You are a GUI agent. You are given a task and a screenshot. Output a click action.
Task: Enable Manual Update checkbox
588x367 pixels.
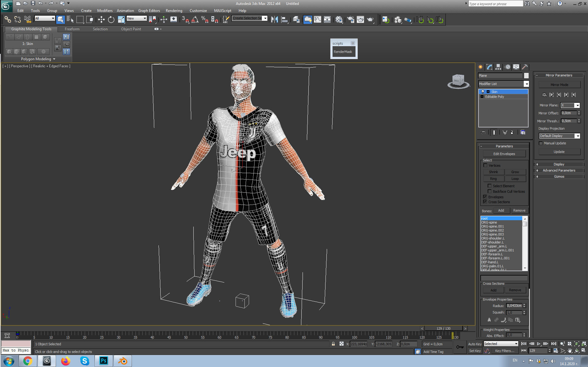click(541, 143)
